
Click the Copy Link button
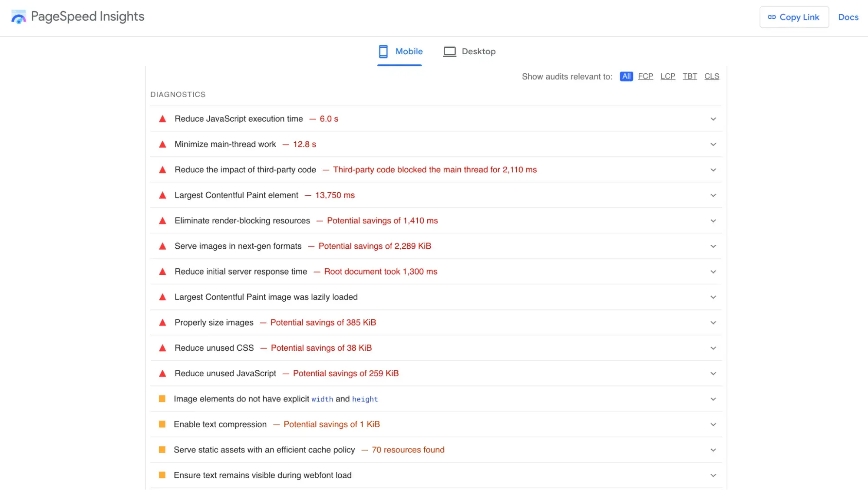(794, 17)
